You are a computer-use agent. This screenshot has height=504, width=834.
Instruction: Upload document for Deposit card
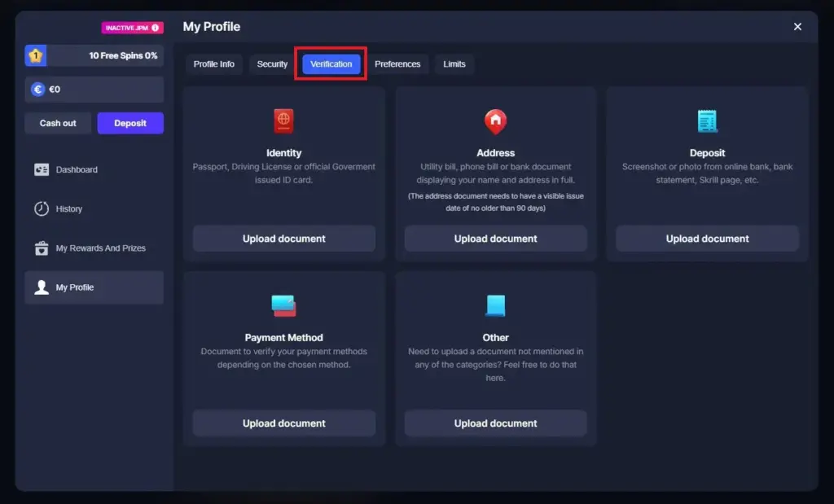tap(708, 239)
